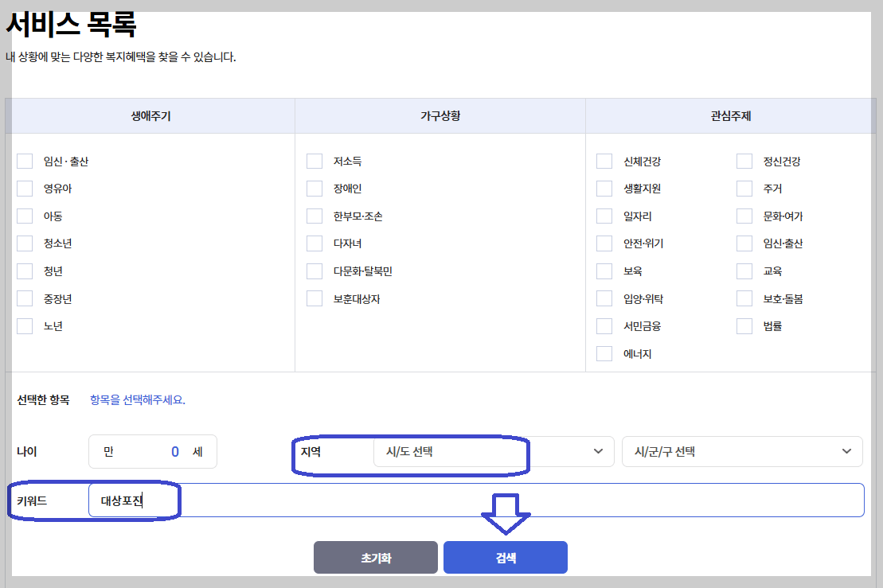
Task: Check the 신체건강 interest topic
Action: point(604,160)
